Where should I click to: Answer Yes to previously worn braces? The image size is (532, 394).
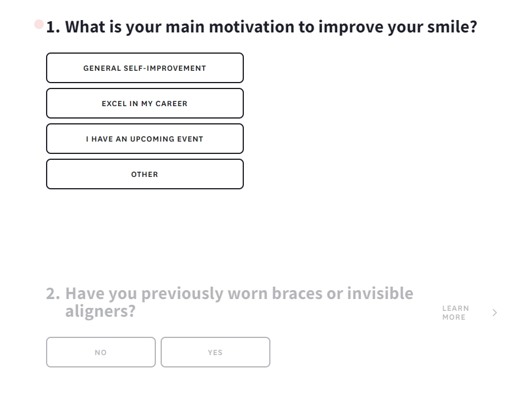216,352
